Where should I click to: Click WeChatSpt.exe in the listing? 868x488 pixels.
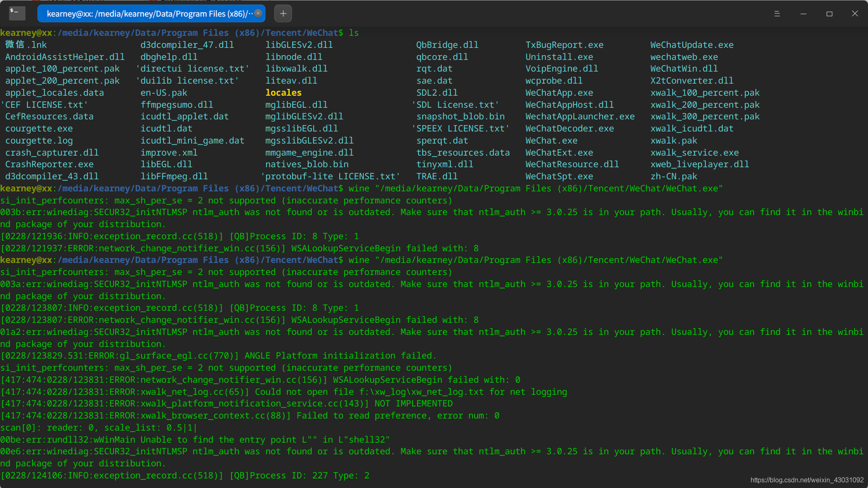559,176
